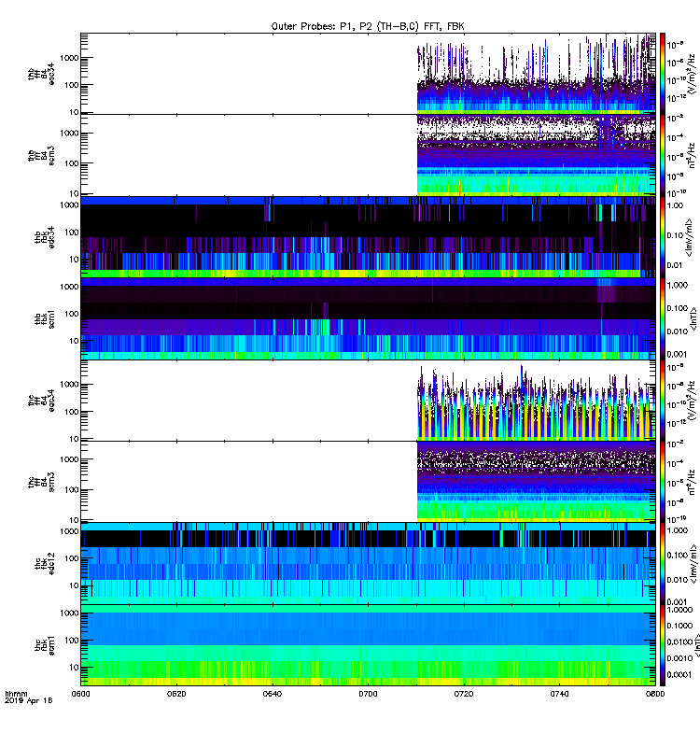Click inside the thb fbk edc34 spectrogram
The height and width of the screenshot is (747, 700).
click(368, 237)
